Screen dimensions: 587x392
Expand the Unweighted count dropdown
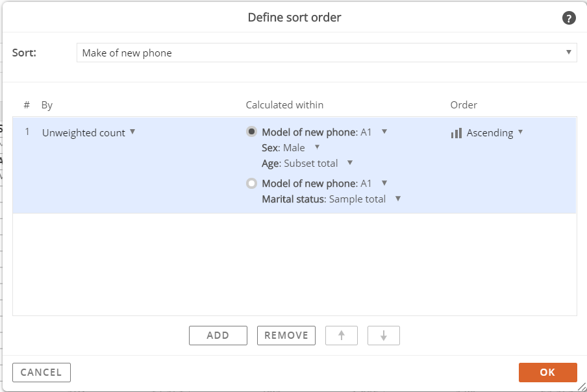132,132
